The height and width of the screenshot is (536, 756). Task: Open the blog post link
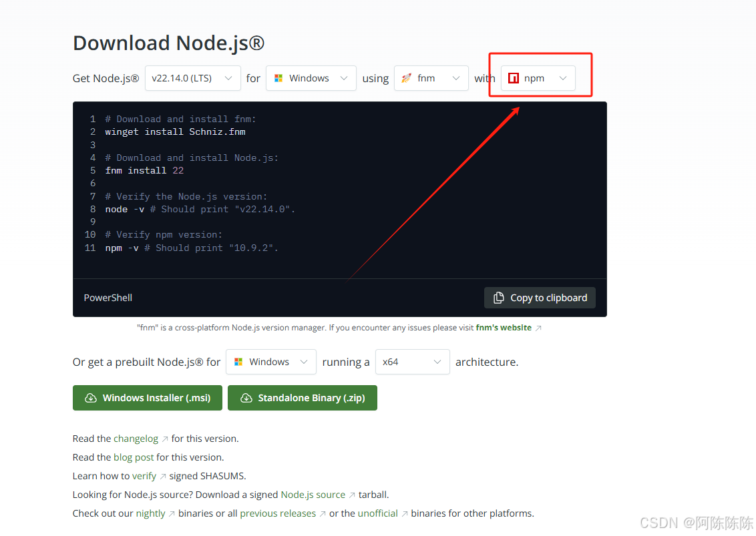tap(134, 457)
